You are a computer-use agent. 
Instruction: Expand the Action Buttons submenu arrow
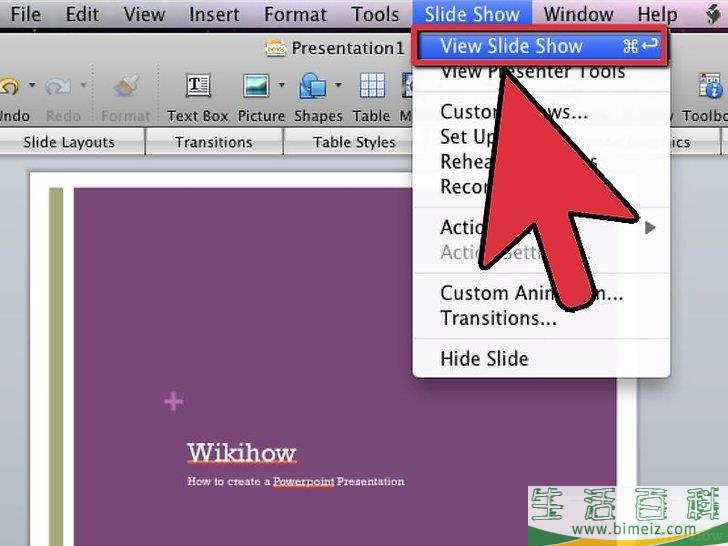click(650, 228)
